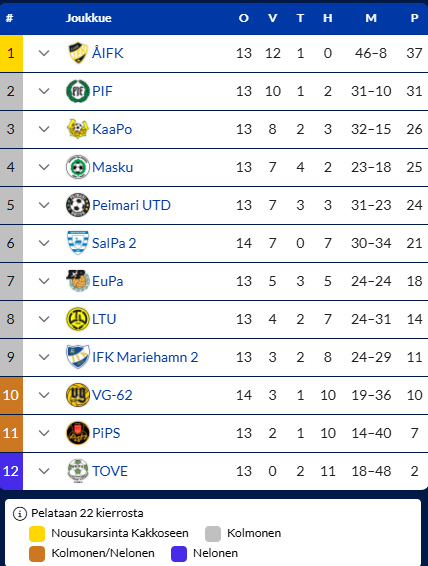The width and height of the screenshot is (428, 566).
Task: Click the Joukkue column header
Action: pos(88,18)
